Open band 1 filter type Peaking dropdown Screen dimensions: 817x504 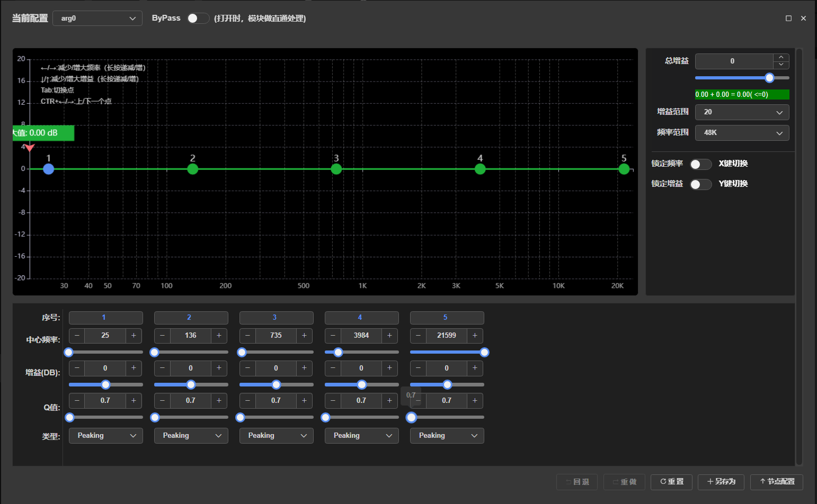pos(106,436)
